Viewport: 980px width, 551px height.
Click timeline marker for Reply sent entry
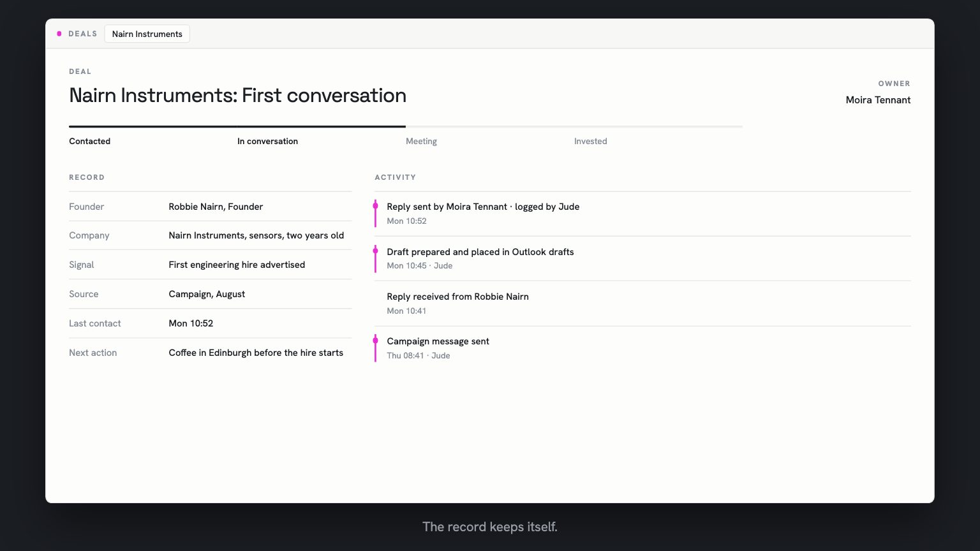click(x=375, y=206)
